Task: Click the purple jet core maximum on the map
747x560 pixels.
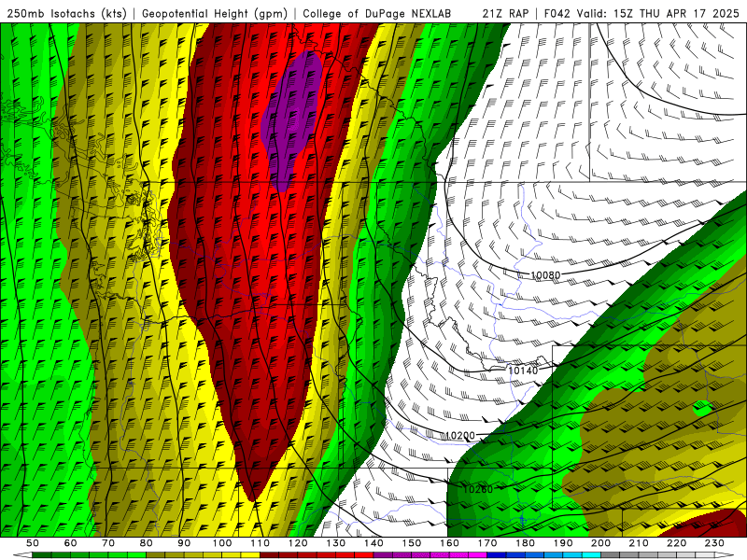Action: point(290,119)
